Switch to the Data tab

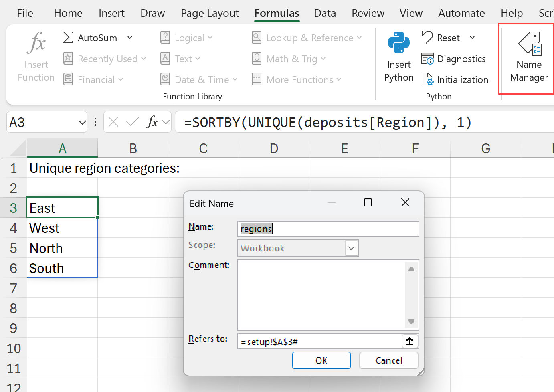click(x=325, y=13)
